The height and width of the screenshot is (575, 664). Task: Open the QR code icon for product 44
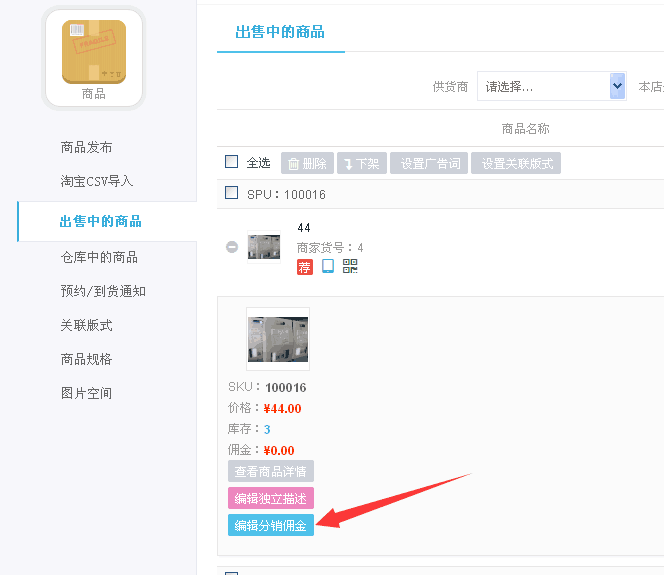pos(350,266)
